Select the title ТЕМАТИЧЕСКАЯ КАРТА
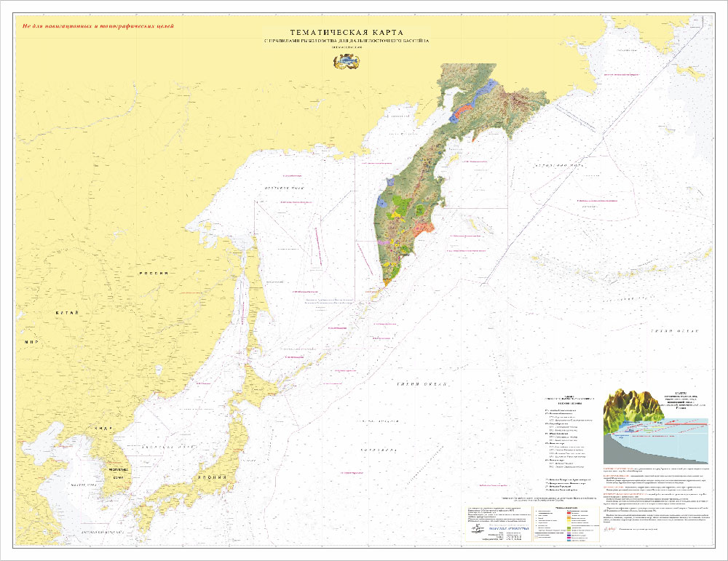The height and width of the screenshot is (561, 728). coord(346,32)
